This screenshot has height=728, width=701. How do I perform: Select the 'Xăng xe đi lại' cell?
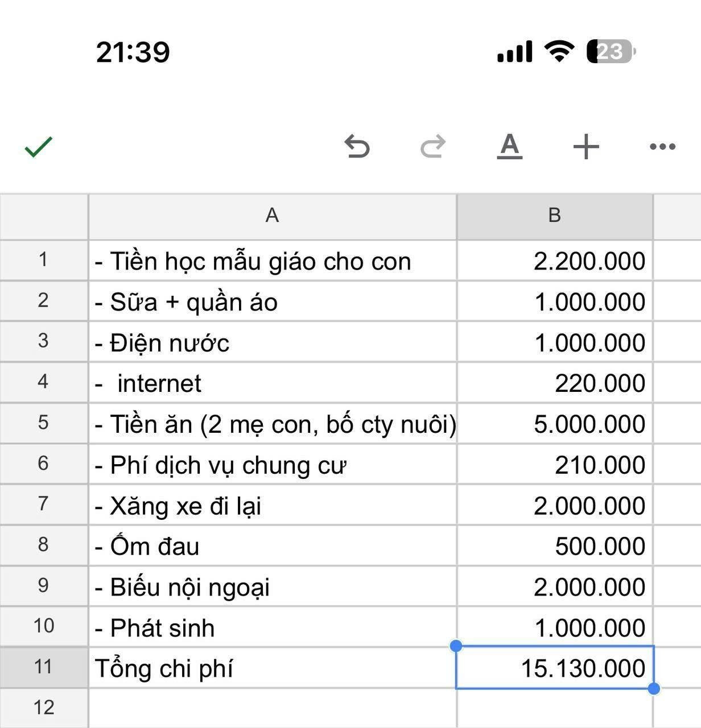click(272, 506)
